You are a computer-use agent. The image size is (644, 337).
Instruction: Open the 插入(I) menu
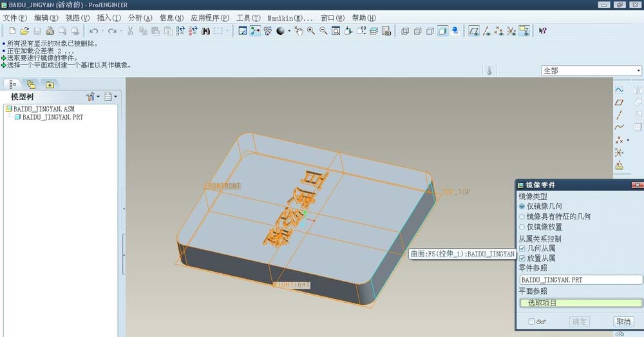coord(109,18)
